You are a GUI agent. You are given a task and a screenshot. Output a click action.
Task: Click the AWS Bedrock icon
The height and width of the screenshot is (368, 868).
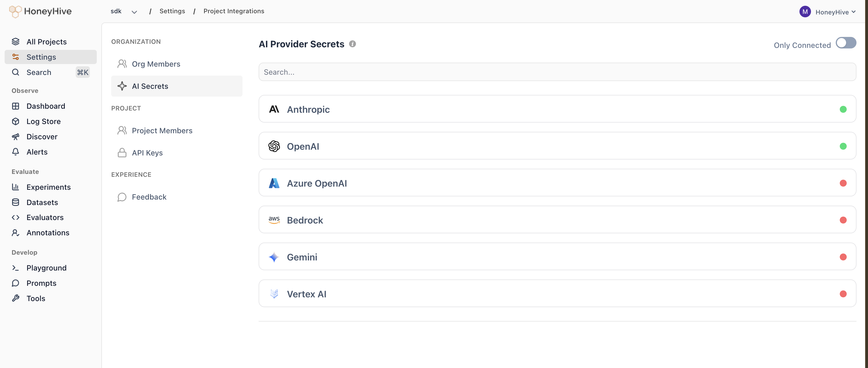click(274, 219)
